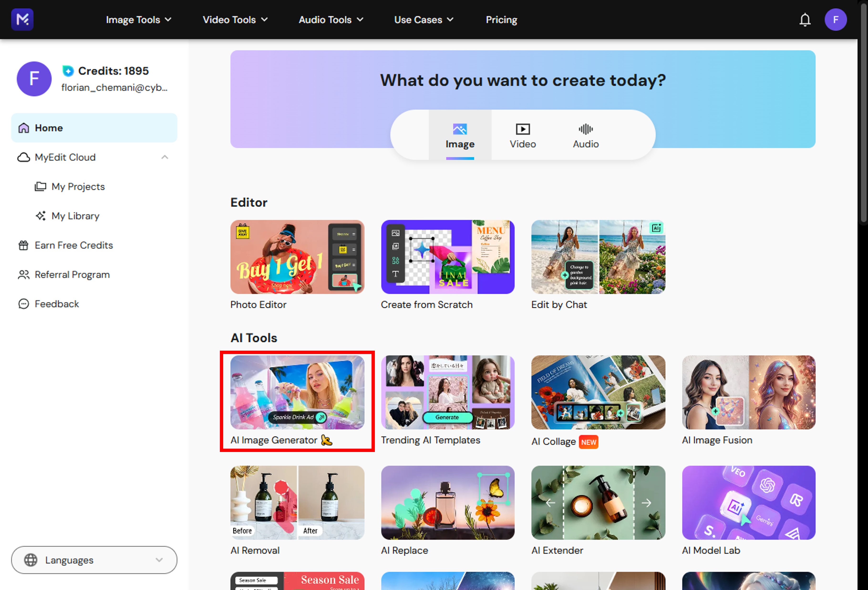Click the MyEdit logo icon

(x=22, y=19)
